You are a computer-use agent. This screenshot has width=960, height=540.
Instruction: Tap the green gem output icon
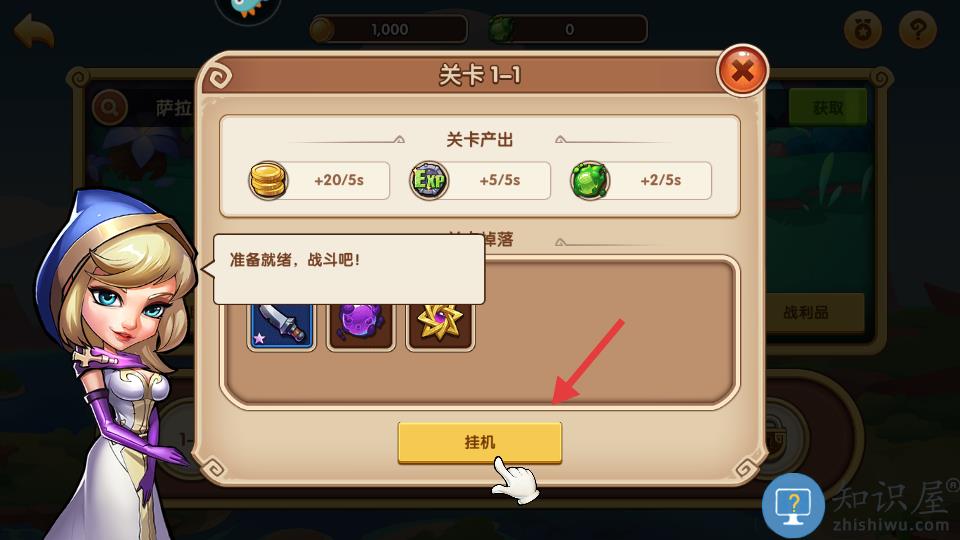(590, 181)
